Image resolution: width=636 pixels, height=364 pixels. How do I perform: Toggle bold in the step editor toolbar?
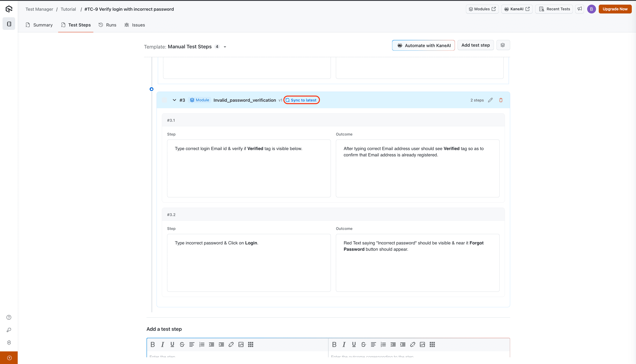(153, 344)
